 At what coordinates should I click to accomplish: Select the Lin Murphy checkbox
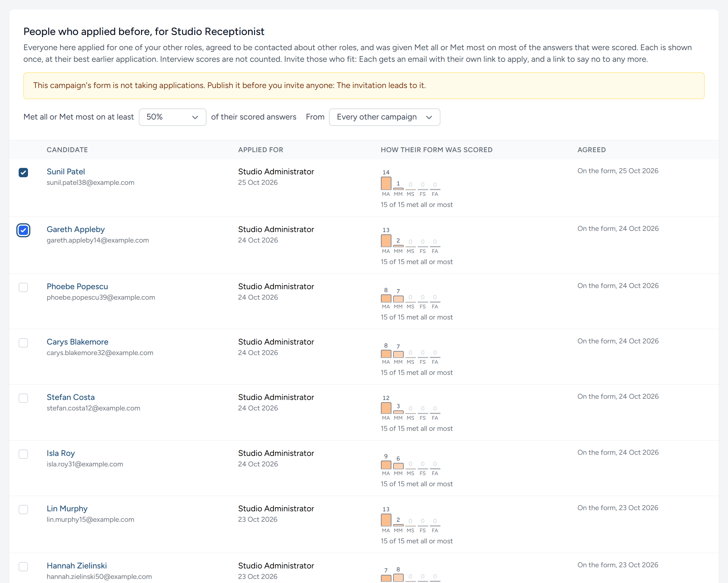click(x=23, y=510)
